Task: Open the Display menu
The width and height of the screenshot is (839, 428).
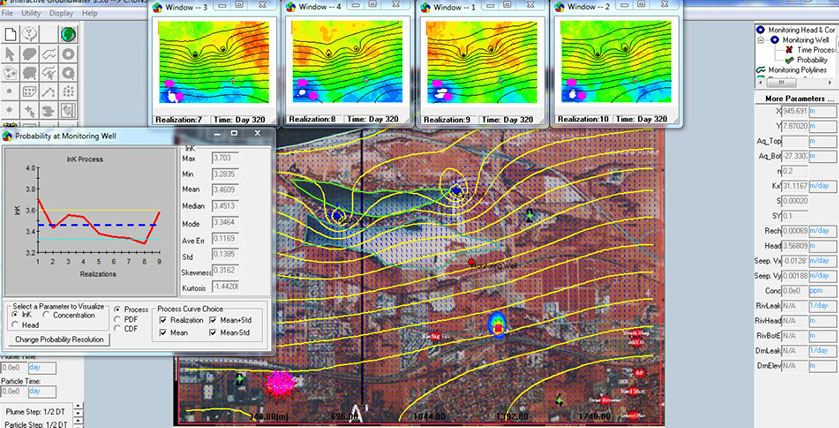Action: pos(69,14)
